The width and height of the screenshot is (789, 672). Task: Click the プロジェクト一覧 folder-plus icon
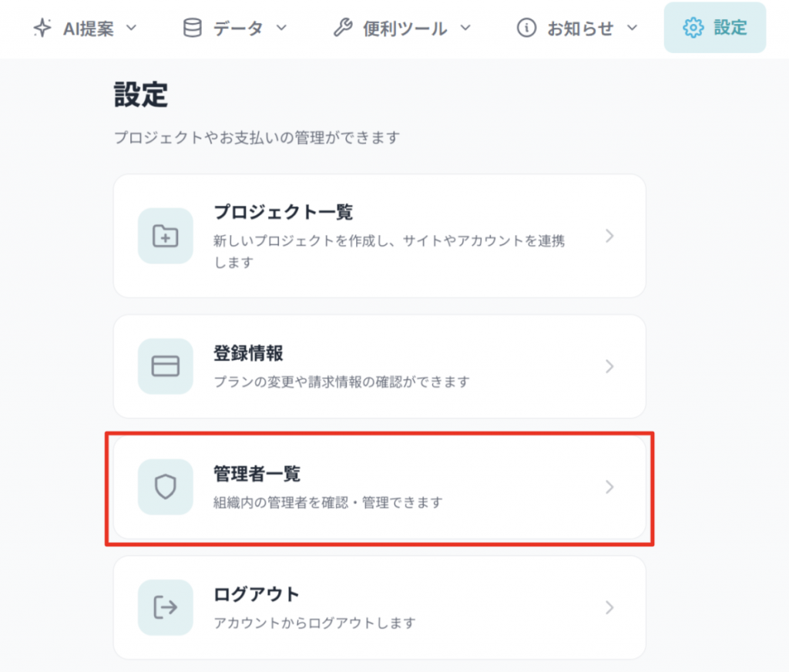165,236
